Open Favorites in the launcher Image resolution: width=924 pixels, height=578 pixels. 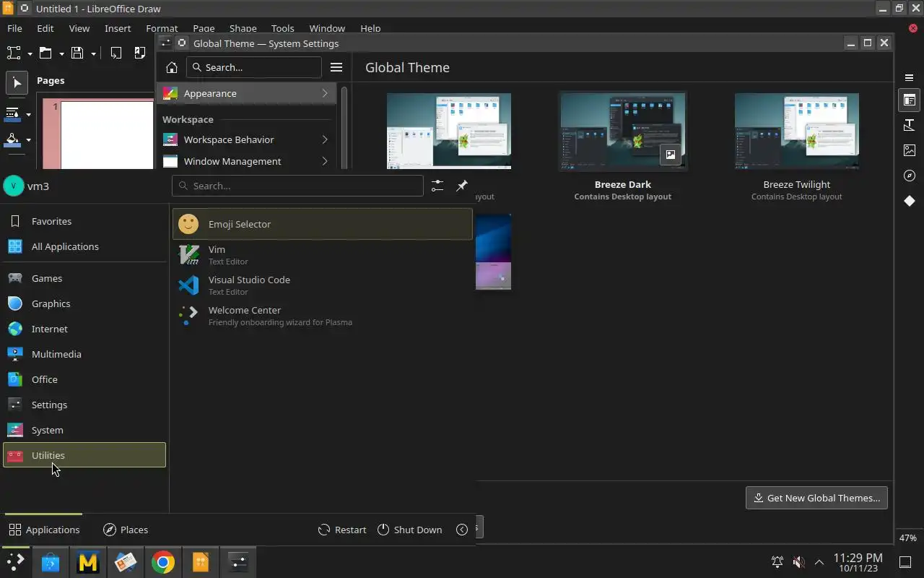coord(84,221)
